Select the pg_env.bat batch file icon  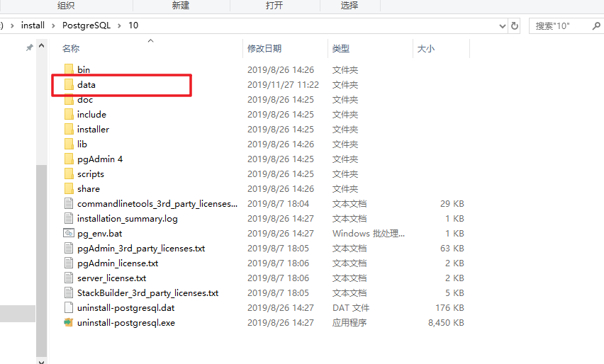tap(69, 233)
